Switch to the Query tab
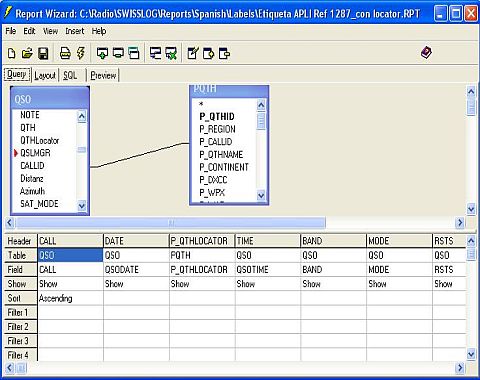The width and height of the screenshot is (480, 380). [17, 74]
